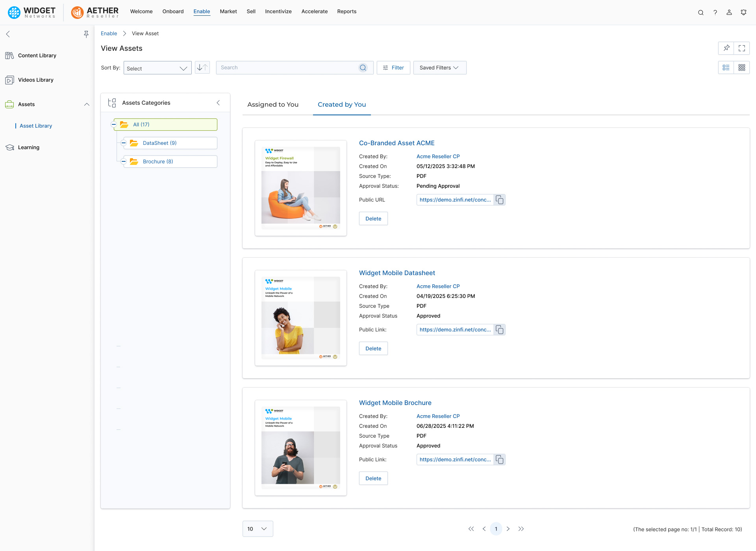This screenshot has width=756, height=551.
Task: Switch to list view layout
Action: (x=726, y=68)
